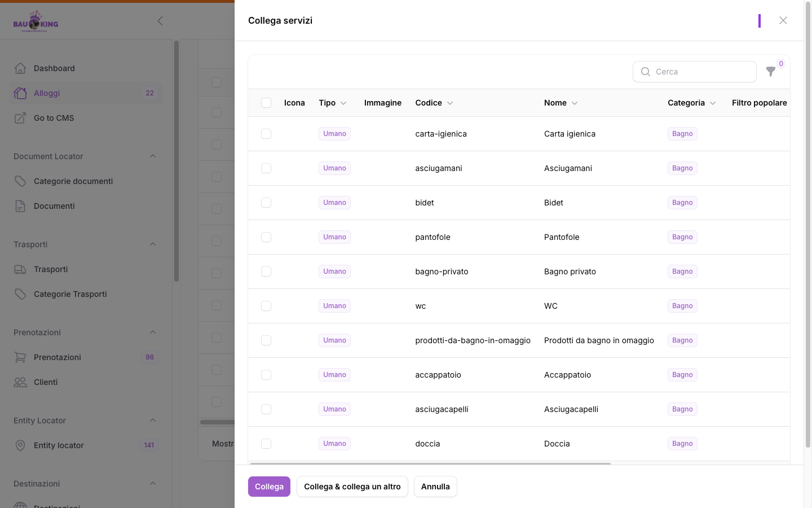Click the 'Carta igienica' name cell
812x508 pixels.
click(570, 134)
